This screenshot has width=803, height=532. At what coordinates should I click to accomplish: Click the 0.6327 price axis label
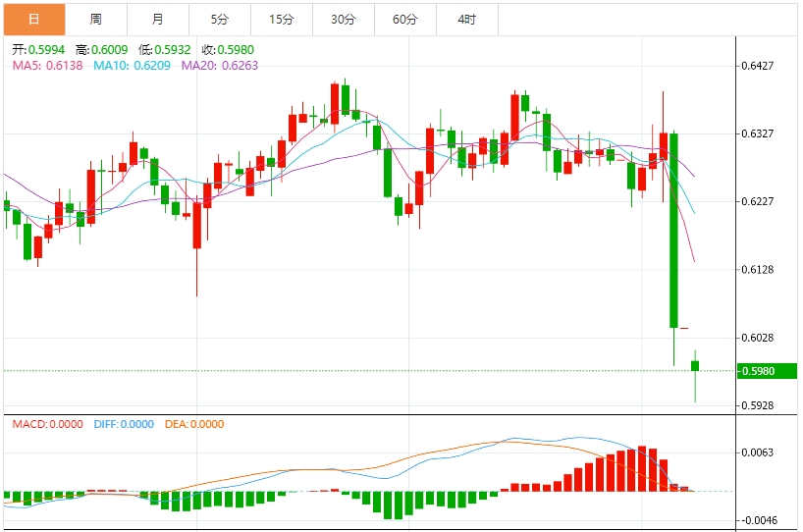[758, 133]
